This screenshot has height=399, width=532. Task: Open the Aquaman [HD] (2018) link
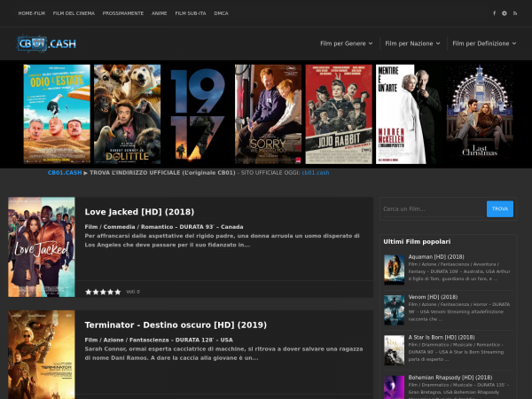[x=436, y=257]
